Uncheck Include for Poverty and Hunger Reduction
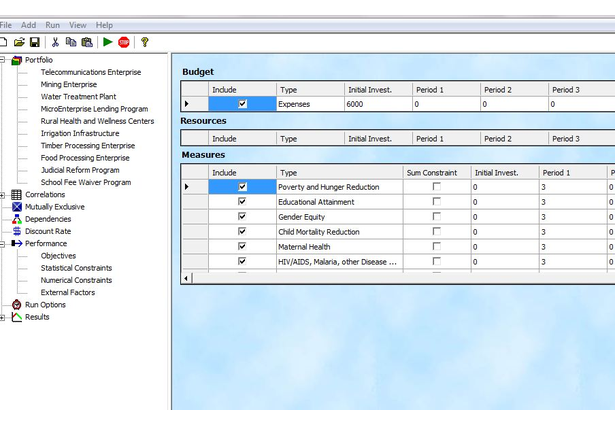 (242, 187)
